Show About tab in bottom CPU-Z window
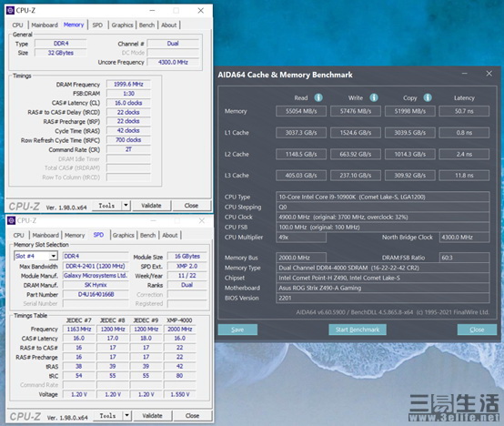Viewport: 504px width, 426px height. click(170, 236)
